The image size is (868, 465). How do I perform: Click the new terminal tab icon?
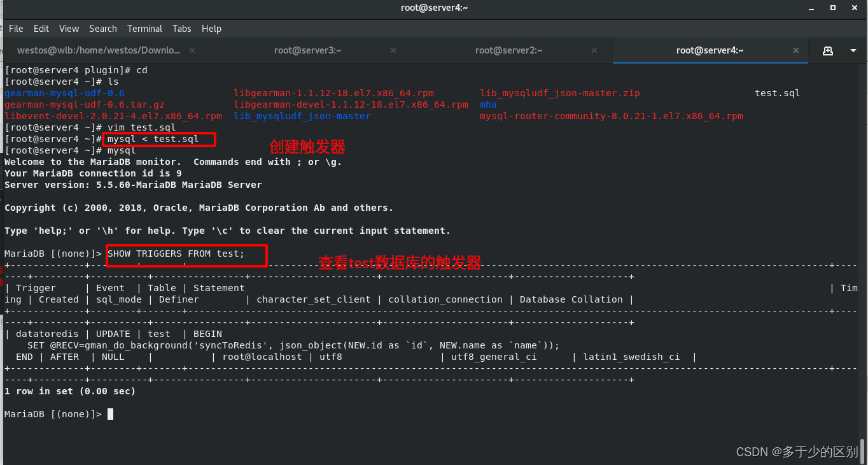click(x=828, y=50)
